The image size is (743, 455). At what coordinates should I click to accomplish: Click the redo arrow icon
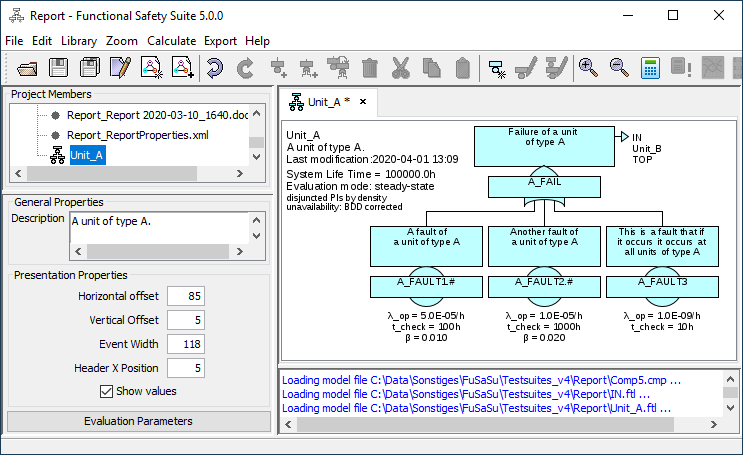point(245,68)
